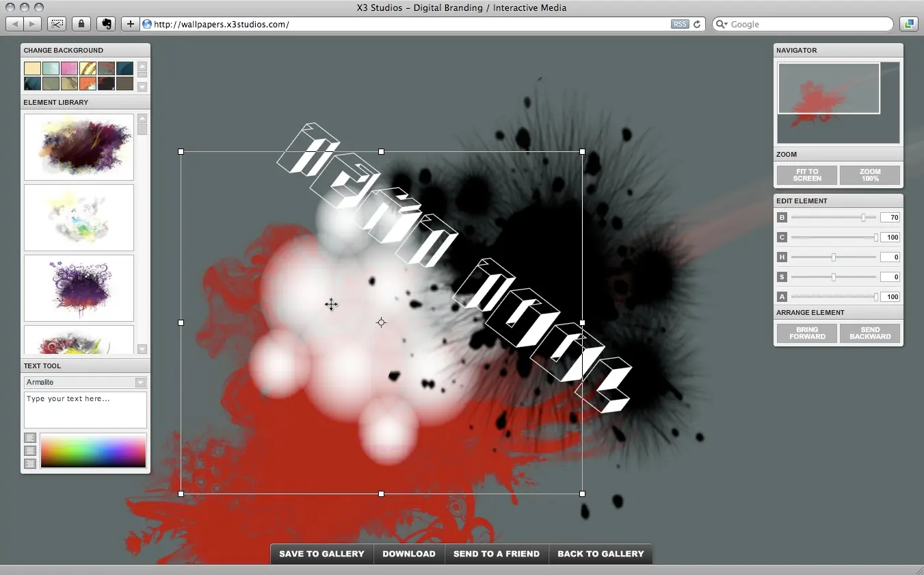Viewport: 924px width, 575px height.
Task: Click the magnifier icon in the Google search field
Action: click(722, 24)
